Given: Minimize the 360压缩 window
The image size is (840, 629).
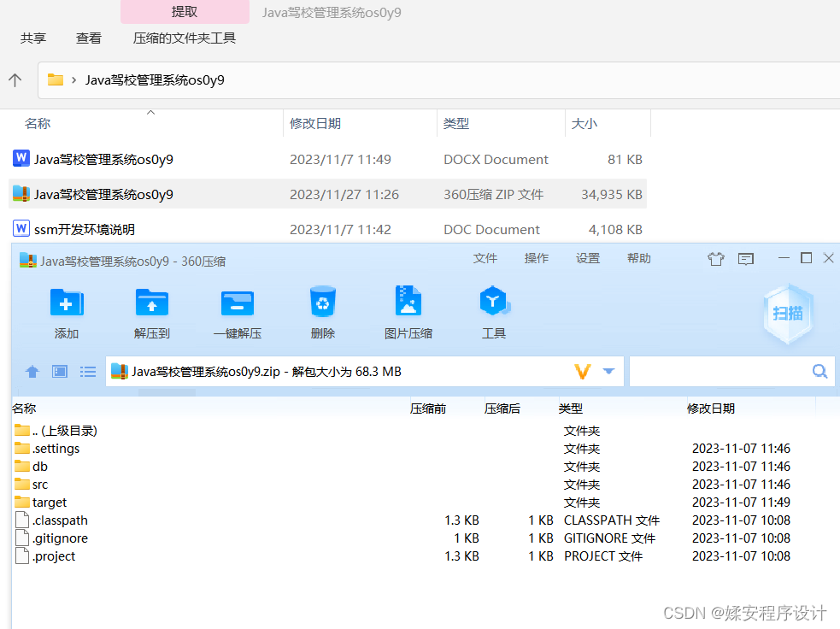Looking at the screenshot, I should 784,258.
